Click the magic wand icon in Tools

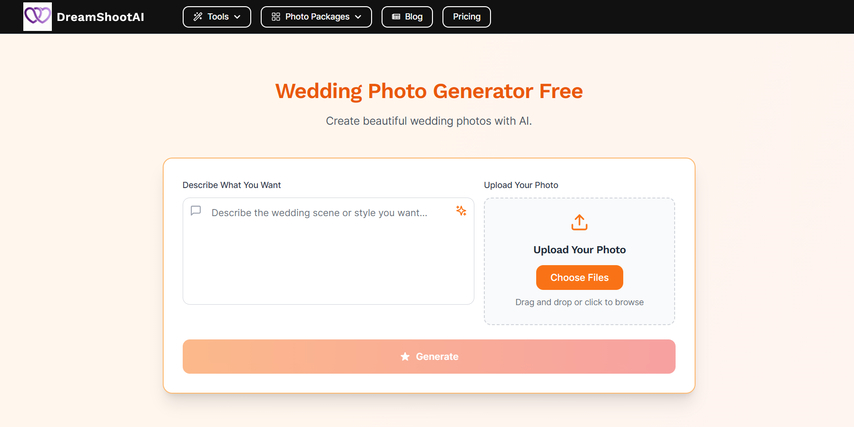[198, 17]
